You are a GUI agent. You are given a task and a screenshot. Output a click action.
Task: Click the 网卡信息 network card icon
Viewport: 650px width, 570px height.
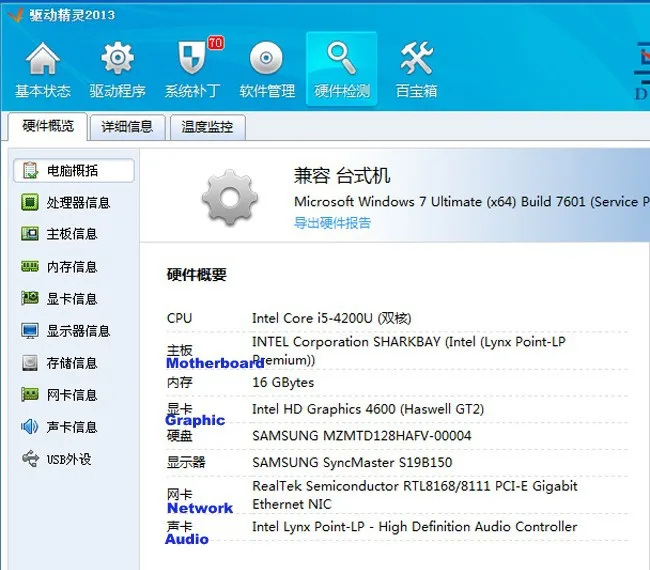pyautogui.click(x=30, y=394)
